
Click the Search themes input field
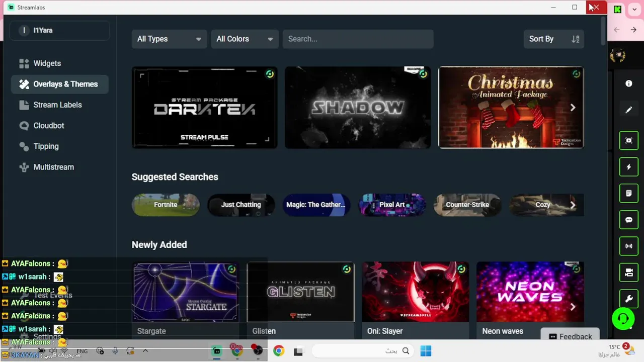(358, 39)
